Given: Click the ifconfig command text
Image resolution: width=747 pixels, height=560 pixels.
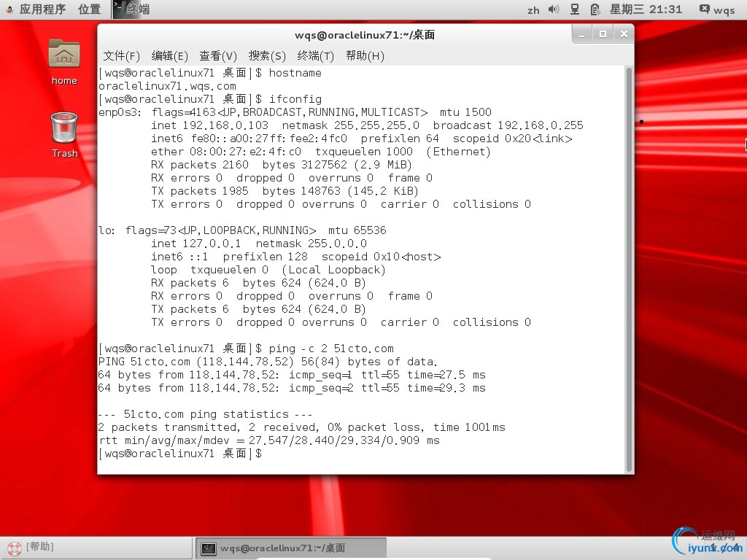Looking at the screenshot, I should tap(295, 99).
